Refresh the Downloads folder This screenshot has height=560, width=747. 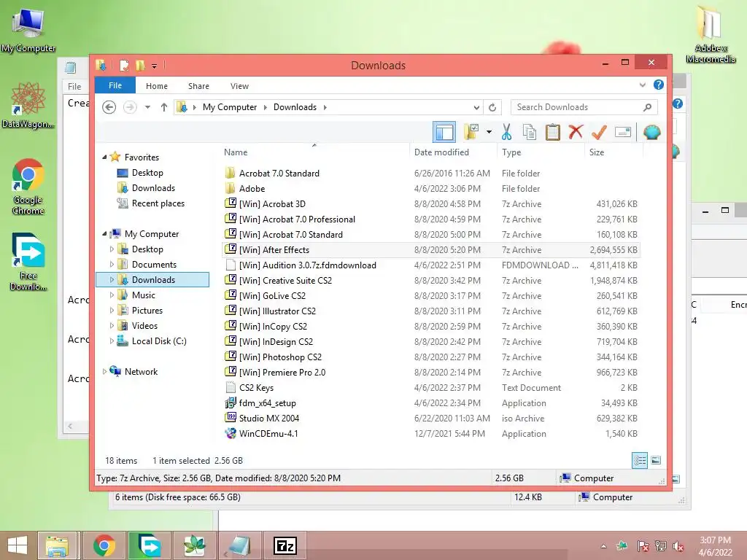click(492, 107)
